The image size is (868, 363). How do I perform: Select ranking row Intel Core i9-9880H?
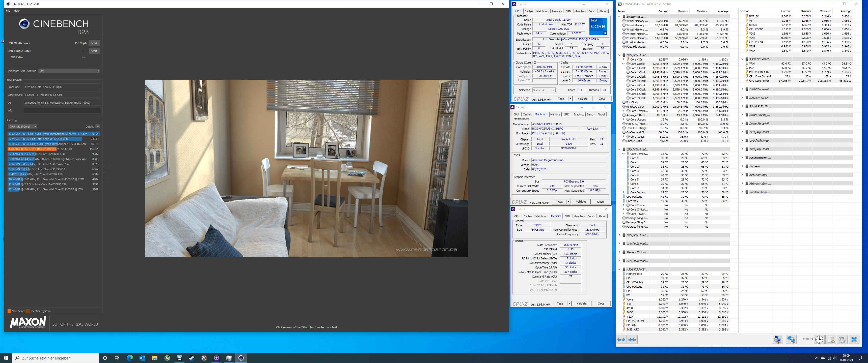pos(53,154)
